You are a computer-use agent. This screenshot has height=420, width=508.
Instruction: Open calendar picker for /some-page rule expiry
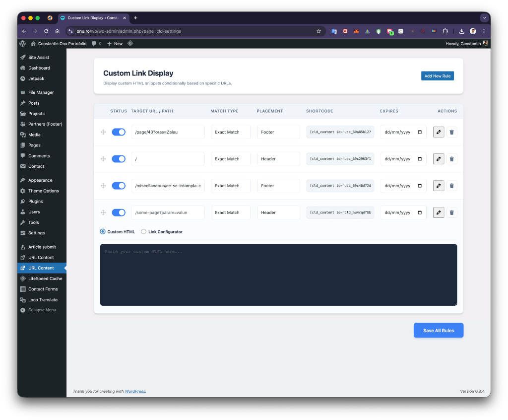pyautogui.click(x=420, y=213)
